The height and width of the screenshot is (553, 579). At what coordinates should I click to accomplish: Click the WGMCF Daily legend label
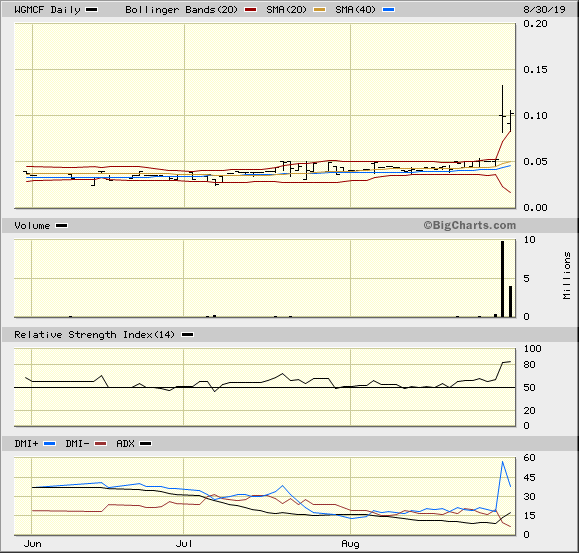pyautogui.click(x=47, y=10)
